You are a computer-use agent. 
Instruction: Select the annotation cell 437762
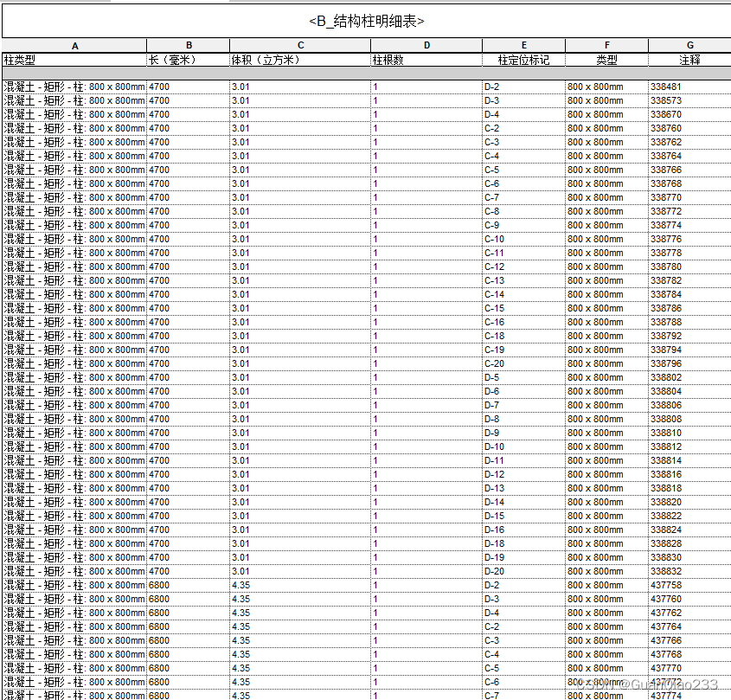[x=690, y=613]
